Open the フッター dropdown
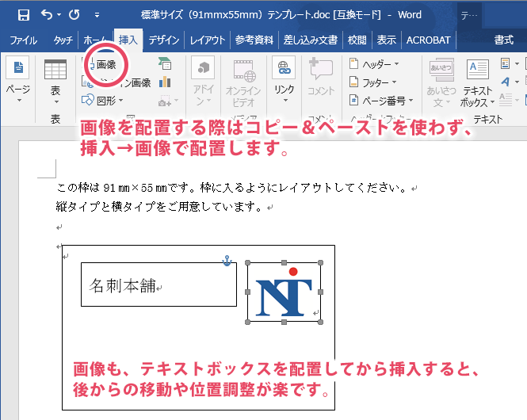Image resolution: width=527 pixels, height=420 pixels. (372, 82)
